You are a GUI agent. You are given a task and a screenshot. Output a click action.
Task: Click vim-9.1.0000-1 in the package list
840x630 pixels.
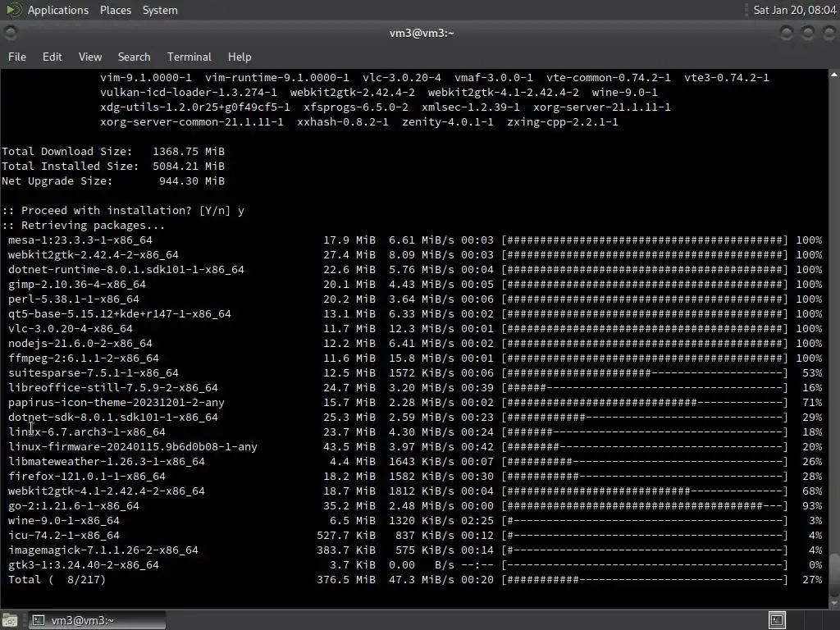(146, 78)
